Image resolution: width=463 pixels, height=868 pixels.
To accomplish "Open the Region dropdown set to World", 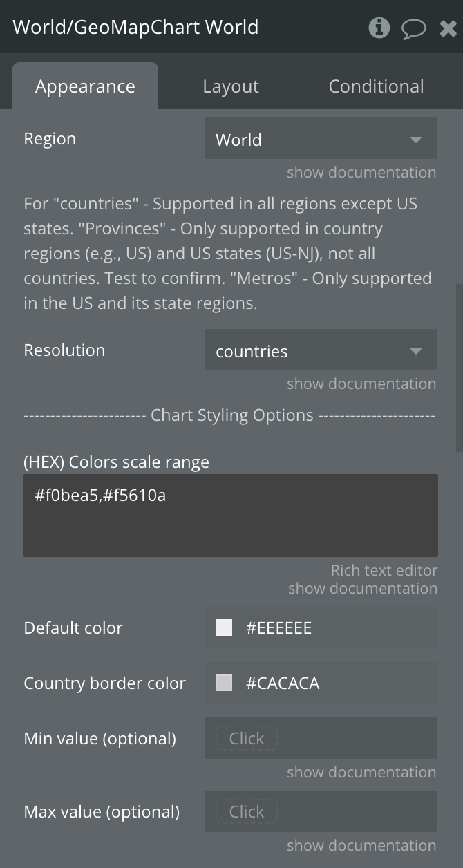I will point(321,139).
